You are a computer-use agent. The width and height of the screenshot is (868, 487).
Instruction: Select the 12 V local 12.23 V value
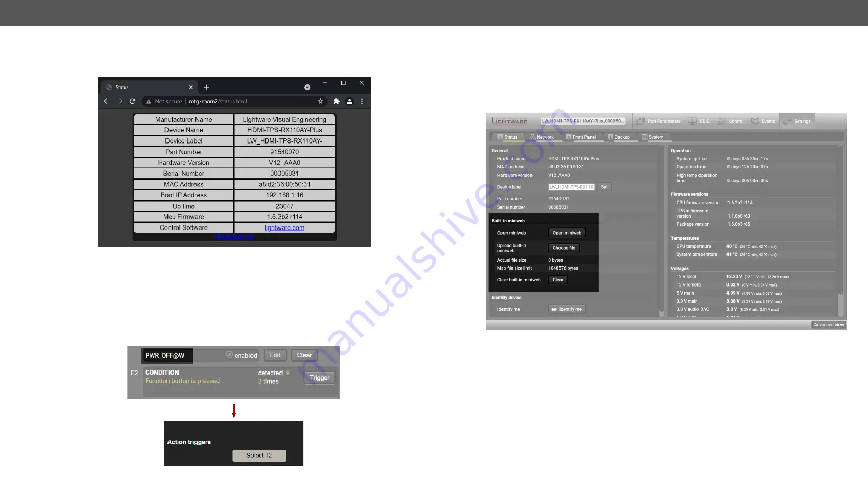point(734,277)
